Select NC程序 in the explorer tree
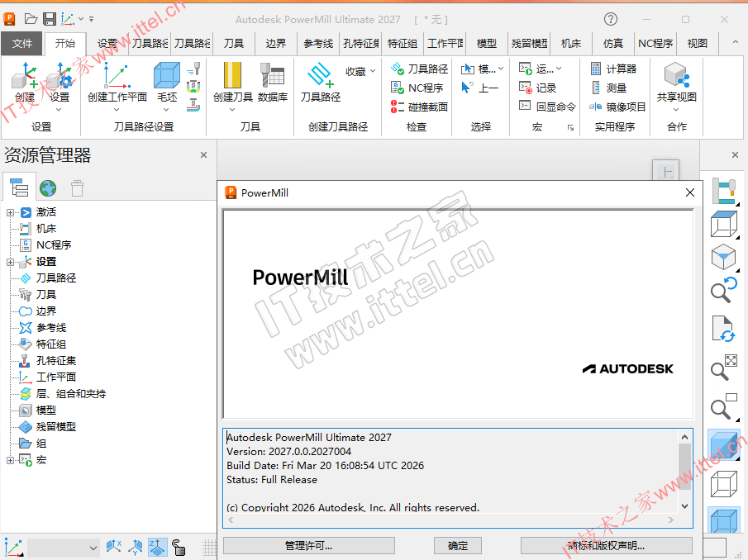The image size is (748, 560). [45, 245]
